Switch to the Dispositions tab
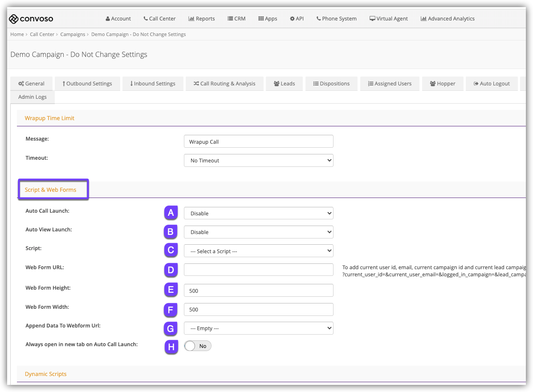The width and height of the screenshot is (533, 392). coord(331,84)
